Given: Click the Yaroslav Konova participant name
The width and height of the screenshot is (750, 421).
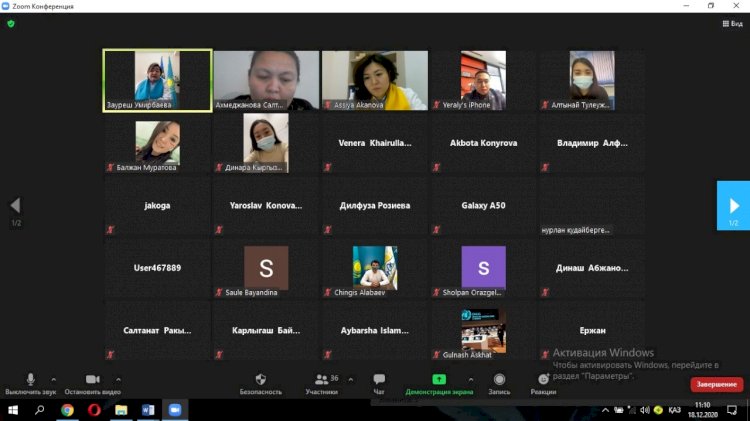Looking at the screenshot, I should pos(265,205).
